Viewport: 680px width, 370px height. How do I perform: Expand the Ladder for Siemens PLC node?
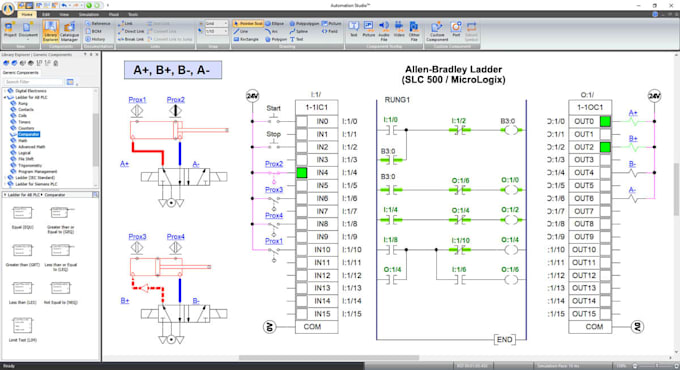(5, 184)
